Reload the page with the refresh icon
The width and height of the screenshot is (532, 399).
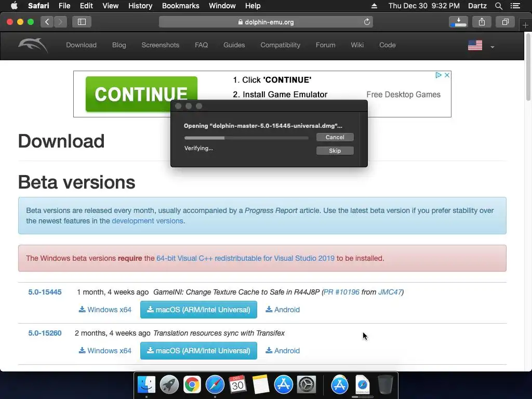(367, 22)
